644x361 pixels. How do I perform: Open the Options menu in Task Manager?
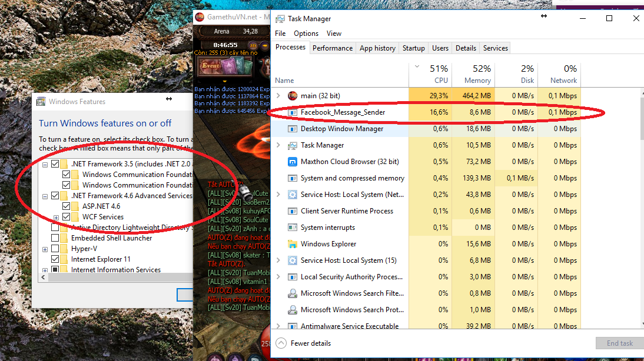[306, 34]
